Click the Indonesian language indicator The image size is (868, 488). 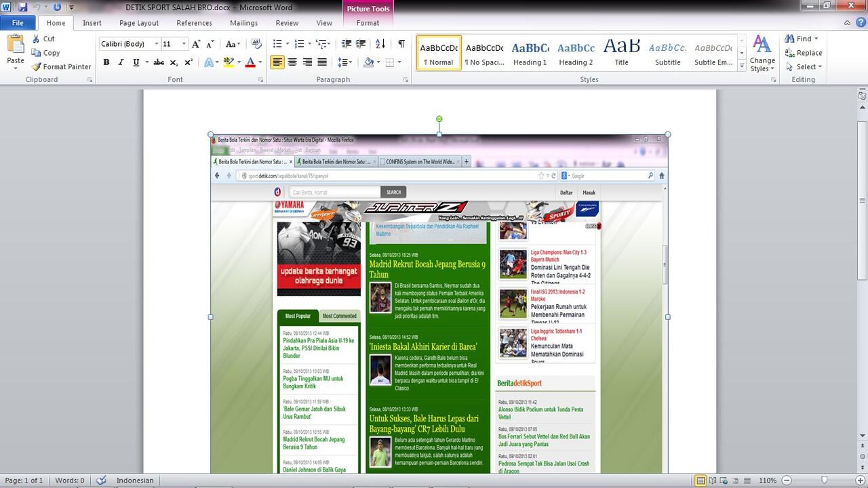click(x=135, y=481)
